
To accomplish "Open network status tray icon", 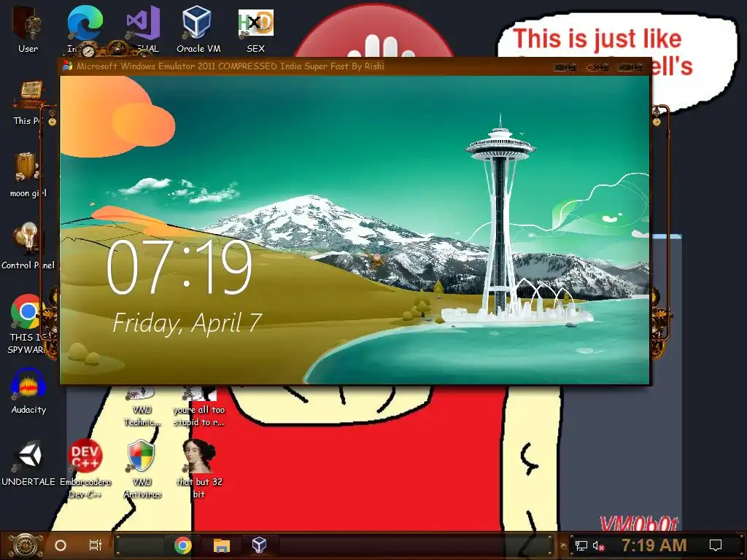I will tap(581, 545).
